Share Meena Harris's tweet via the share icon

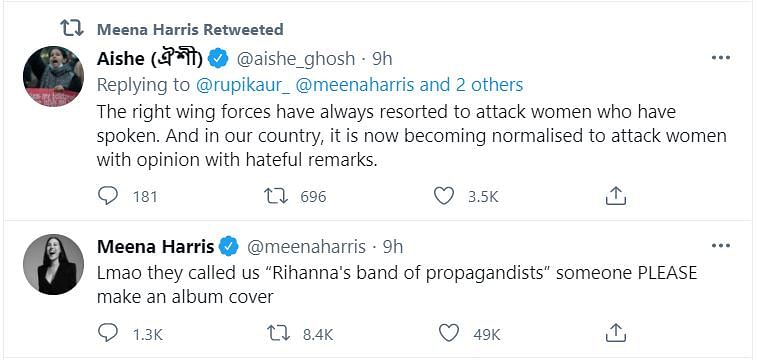(615, 333)
